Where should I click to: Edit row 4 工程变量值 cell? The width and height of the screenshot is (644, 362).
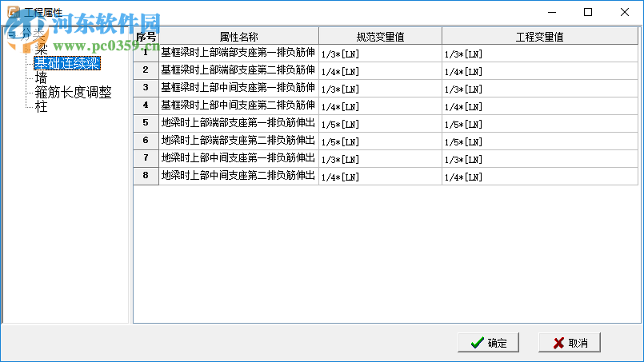click(540, 106)
